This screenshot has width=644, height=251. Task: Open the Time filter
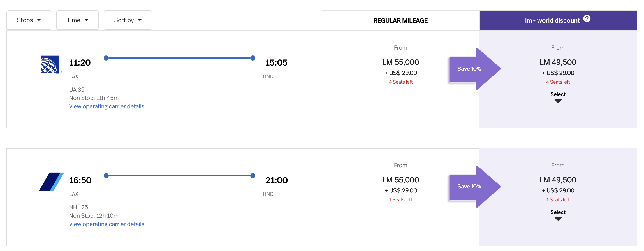pos(77,20)
